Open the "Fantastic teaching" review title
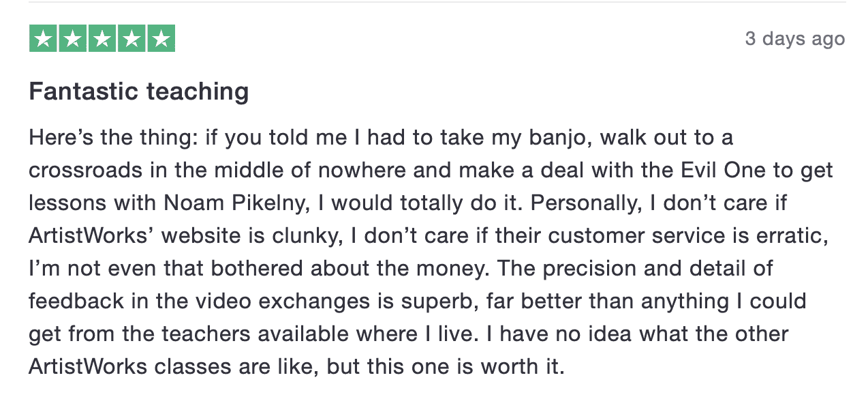This screenshot has height=397, width=868. 138,91
